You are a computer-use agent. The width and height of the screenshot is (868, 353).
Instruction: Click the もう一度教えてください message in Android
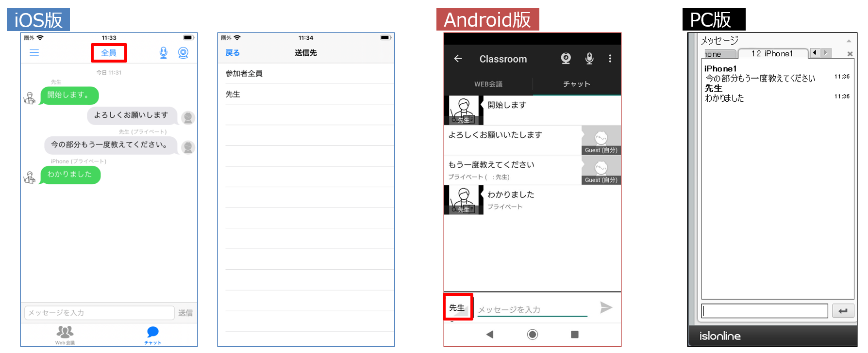point(491,165)
